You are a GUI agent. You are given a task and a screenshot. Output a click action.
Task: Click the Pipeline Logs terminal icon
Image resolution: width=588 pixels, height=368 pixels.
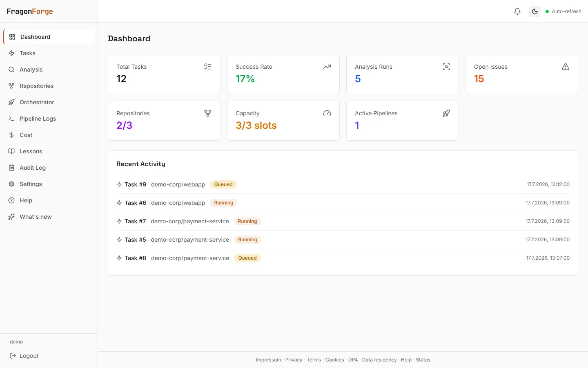[x=11, y=119]
